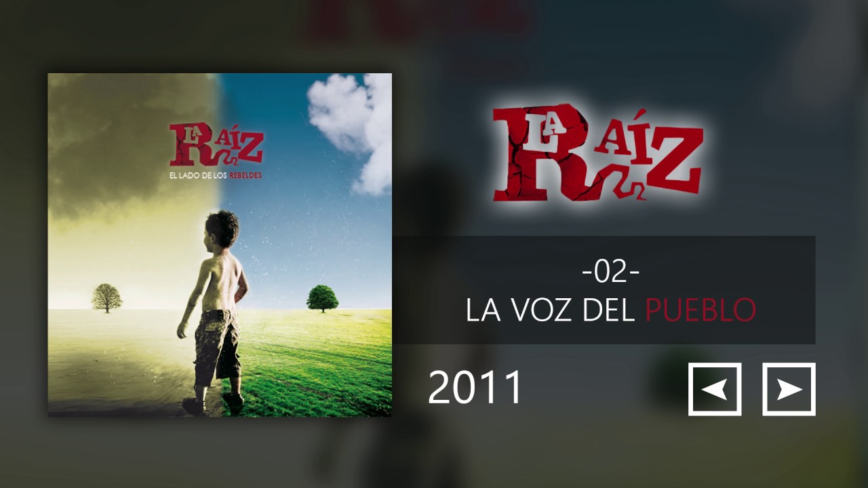Click the song title La Voz Del Pueblo
The height and width of the screenshot is (488, 868).
tap(611, 310)
